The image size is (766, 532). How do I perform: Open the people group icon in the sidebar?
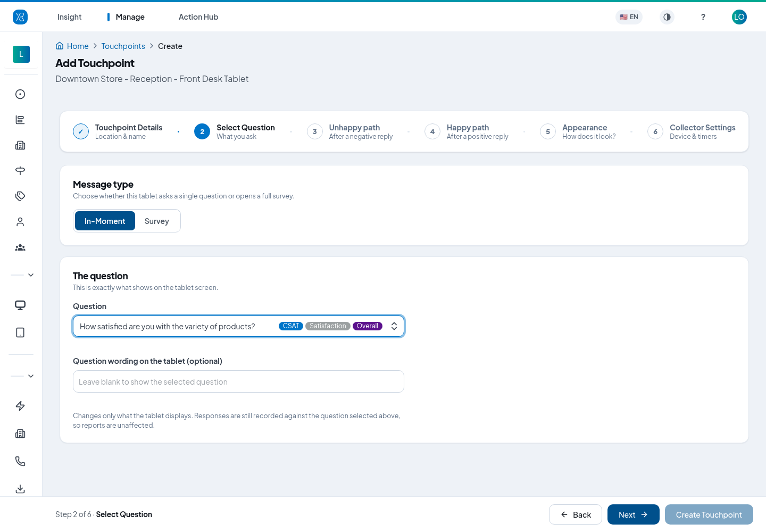coord(20,247)
